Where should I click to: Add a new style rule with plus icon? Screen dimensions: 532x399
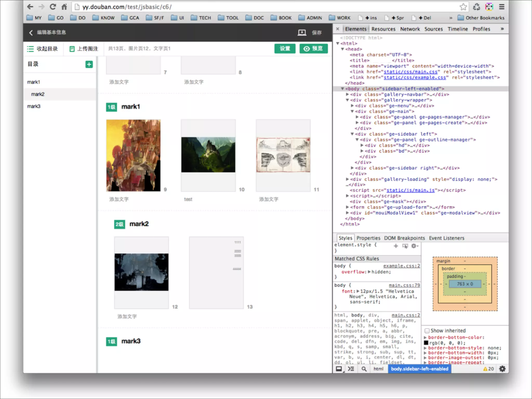[396, 246]
